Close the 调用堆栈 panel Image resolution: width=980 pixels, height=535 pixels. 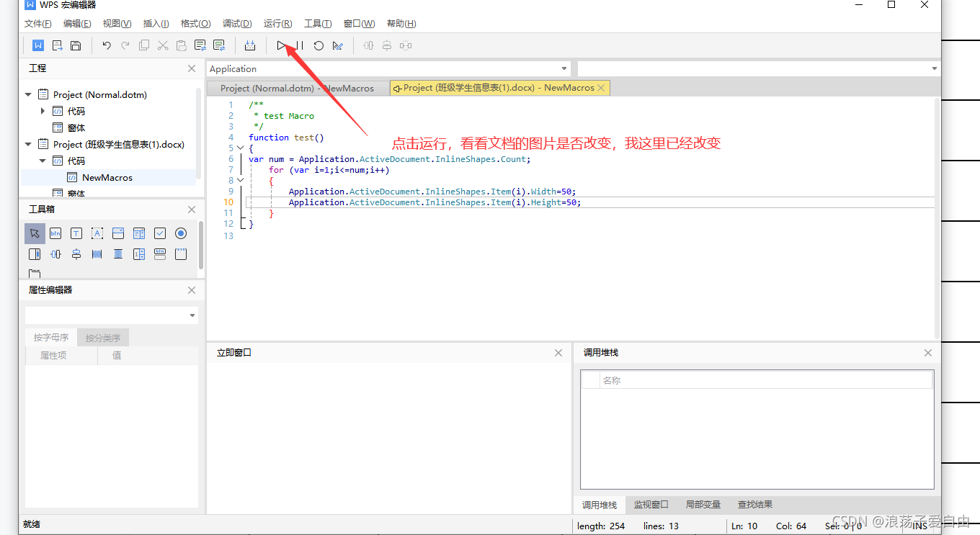click(x=928, y=353)
